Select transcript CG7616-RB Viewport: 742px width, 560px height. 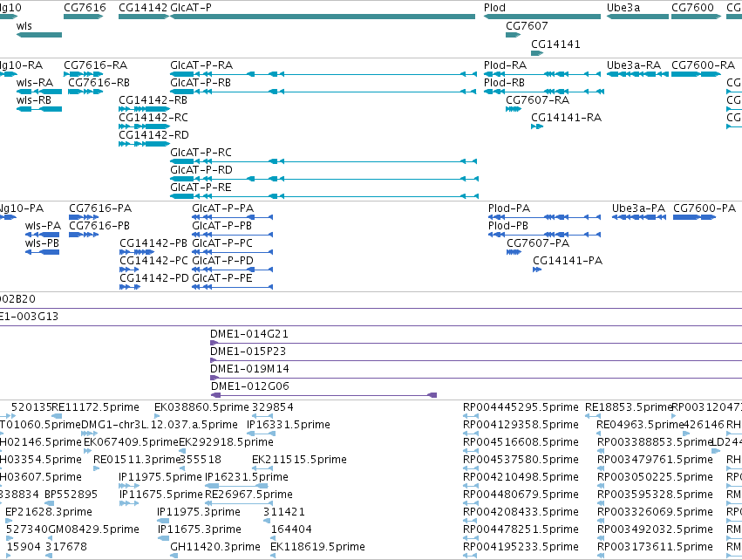85,92
